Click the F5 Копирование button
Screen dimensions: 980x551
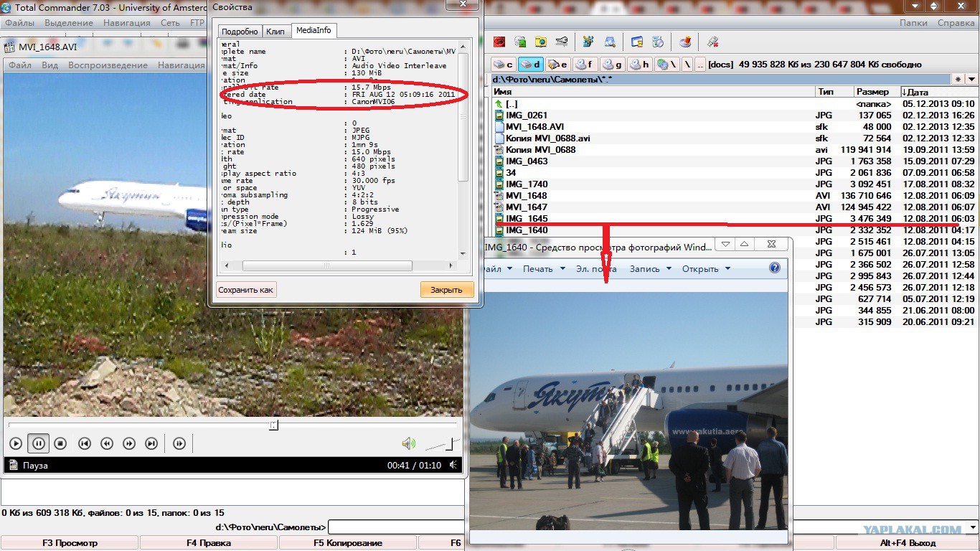click(348, 543)
